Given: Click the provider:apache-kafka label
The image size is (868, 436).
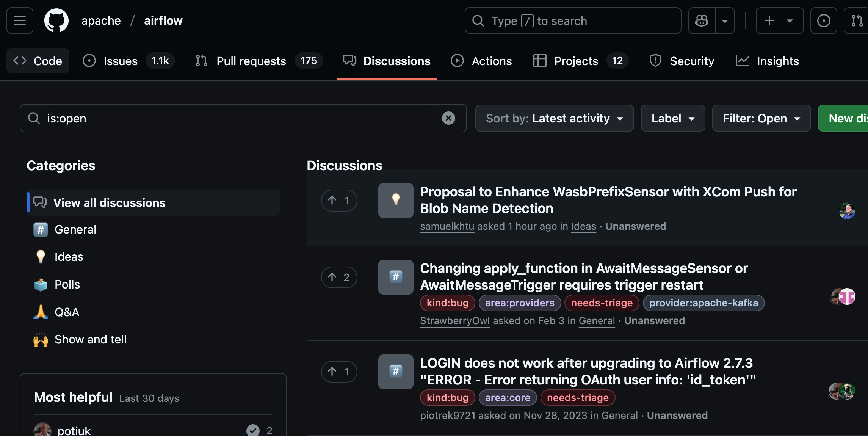Looking at the screenshot, I should coord(703,303).
